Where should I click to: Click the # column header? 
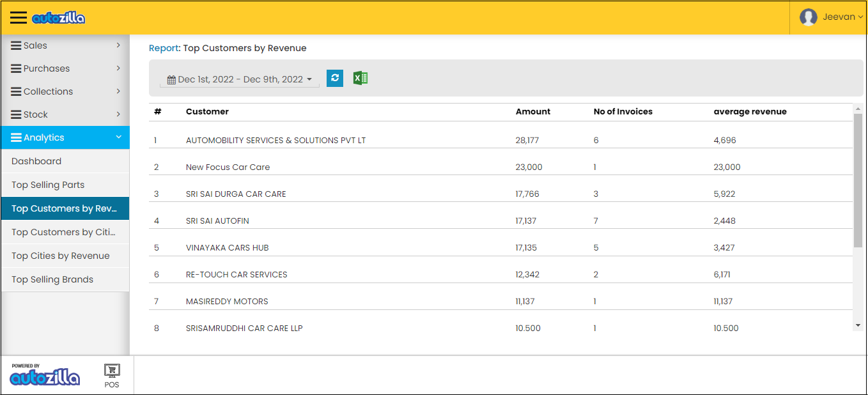[158, 111]
